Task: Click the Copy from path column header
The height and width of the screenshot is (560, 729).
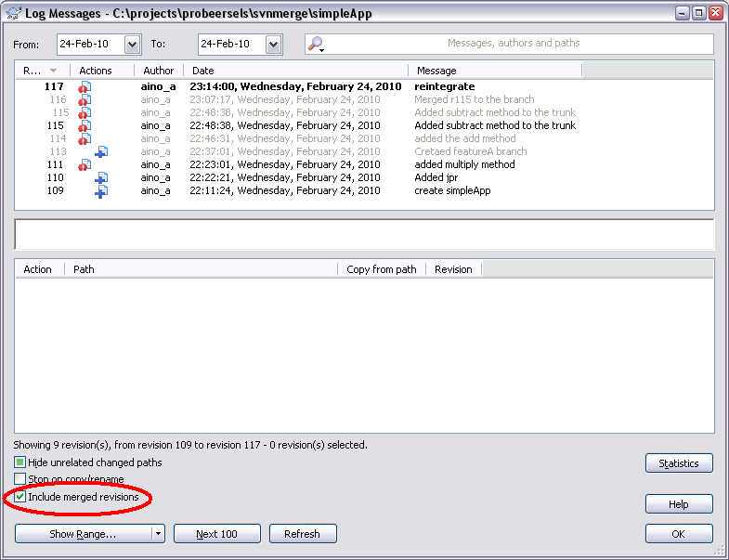Action: (382, 269)
